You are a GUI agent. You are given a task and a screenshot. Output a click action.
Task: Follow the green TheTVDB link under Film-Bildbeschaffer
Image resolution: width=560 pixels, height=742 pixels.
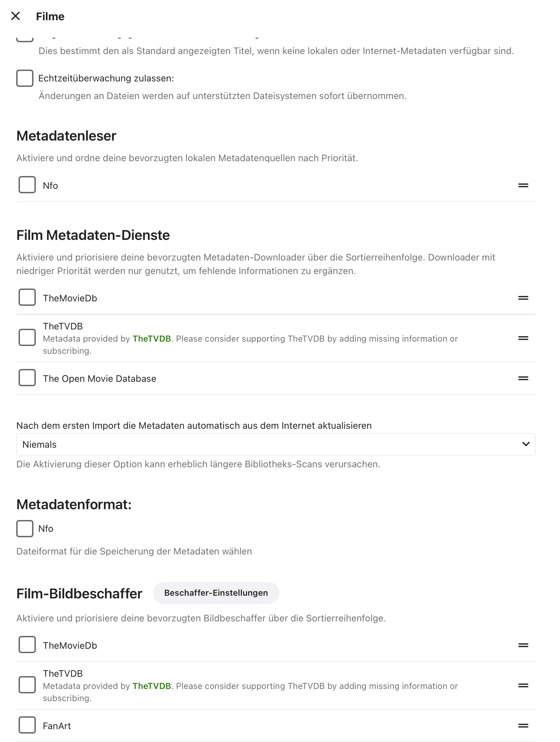click(x=152, y=686)
